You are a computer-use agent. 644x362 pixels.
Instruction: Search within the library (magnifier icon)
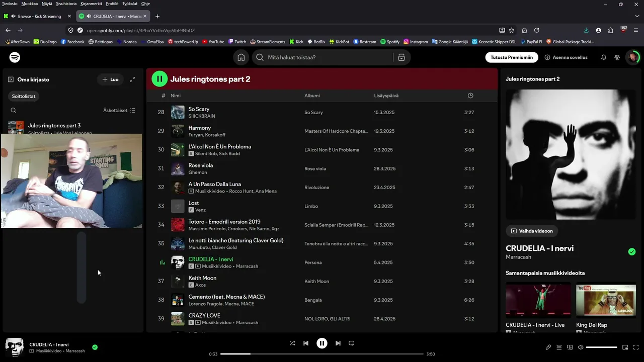(14, 110)
